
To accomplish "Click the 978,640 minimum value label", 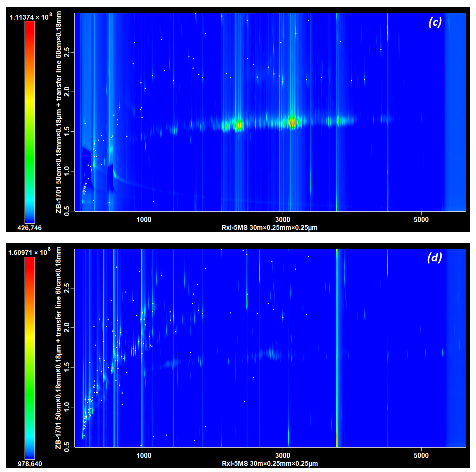I will (30, 464).
